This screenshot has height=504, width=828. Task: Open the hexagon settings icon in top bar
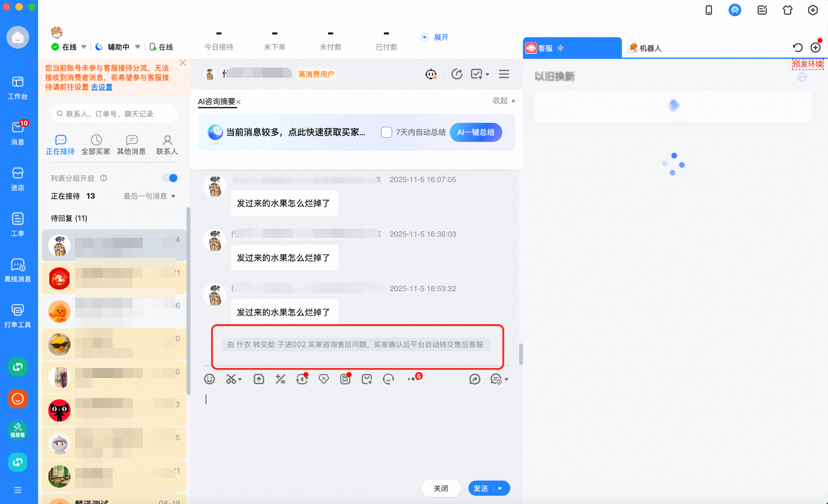(x=813, y=10)
